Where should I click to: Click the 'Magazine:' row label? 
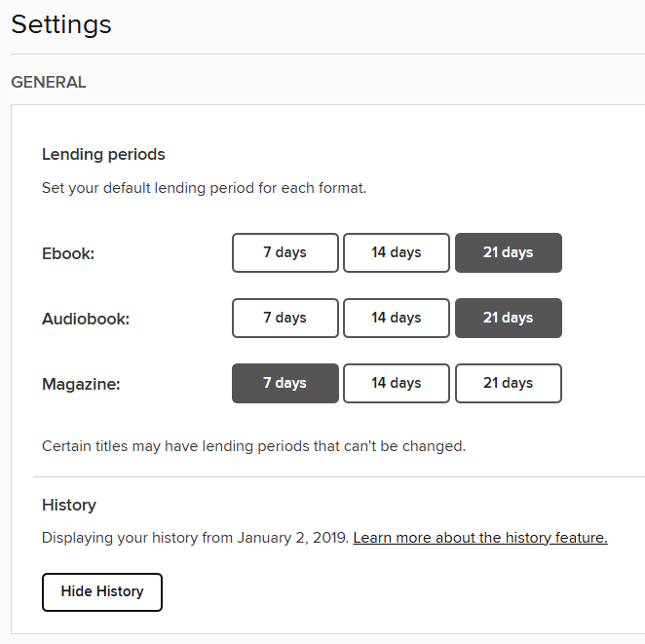coord(81,384)
